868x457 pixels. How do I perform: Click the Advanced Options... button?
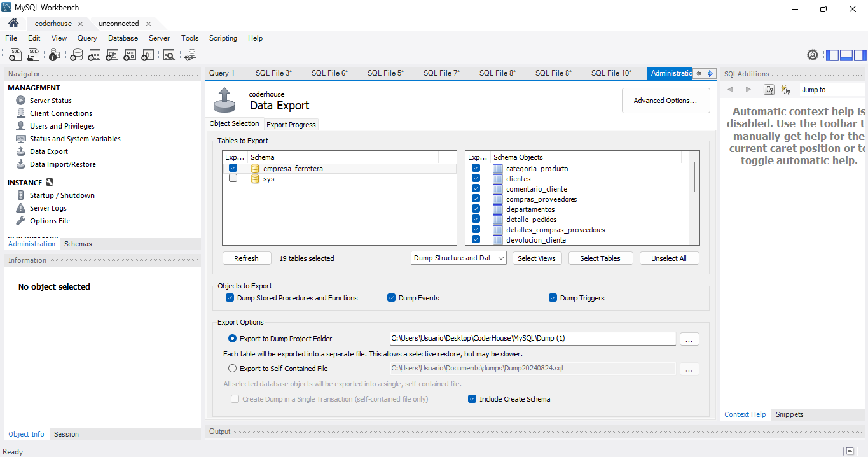666,101
